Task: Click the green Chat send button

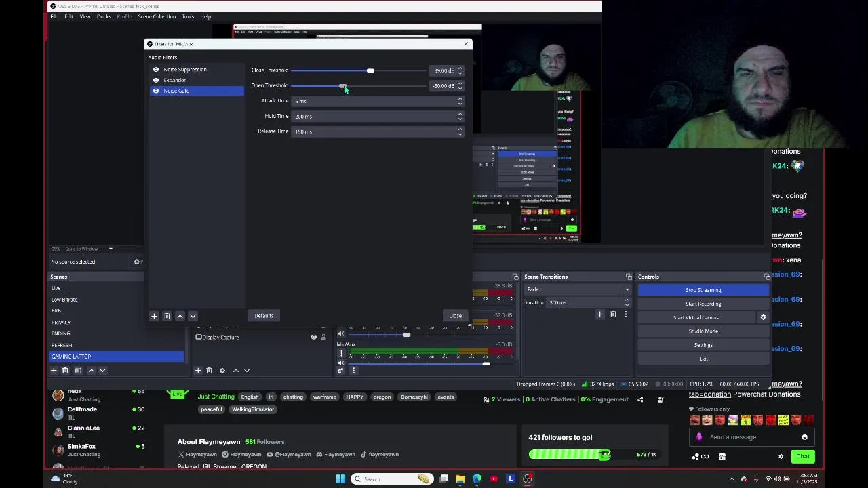Action: [803, 456]
